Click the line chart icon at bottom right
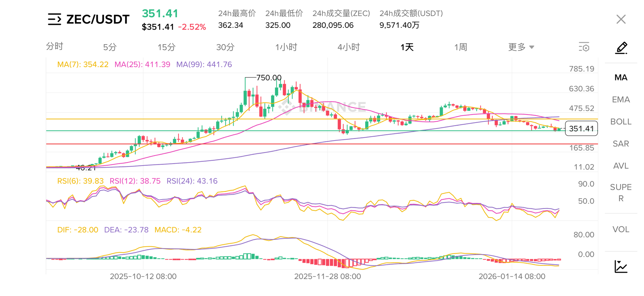 [621, 267]
